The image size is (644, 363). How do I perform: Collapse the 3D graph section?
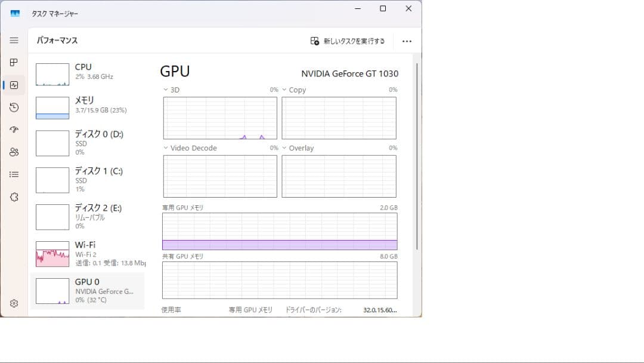165,90
